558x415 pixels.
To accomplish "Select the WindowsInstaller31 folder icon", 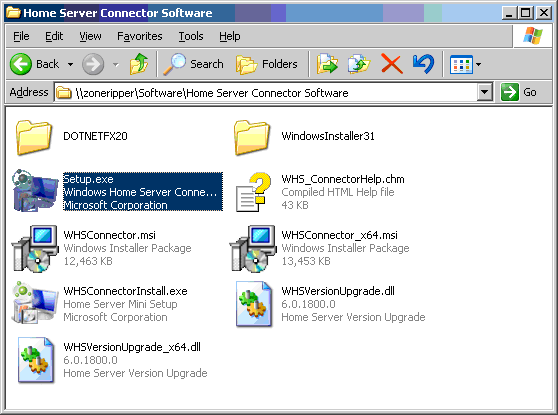I will (252, 137).
